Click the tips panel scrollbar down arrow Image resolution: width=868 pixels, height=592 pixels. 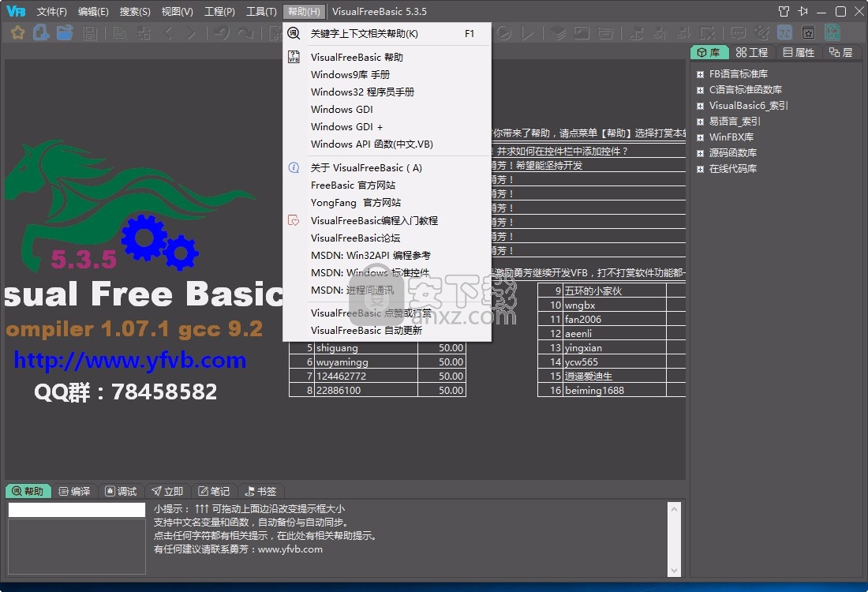coord(674,571)
